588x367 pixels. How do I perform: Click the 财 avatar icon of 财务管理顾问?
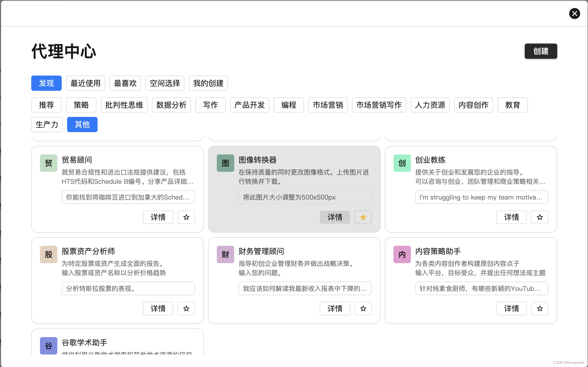[x=225, y=254]
